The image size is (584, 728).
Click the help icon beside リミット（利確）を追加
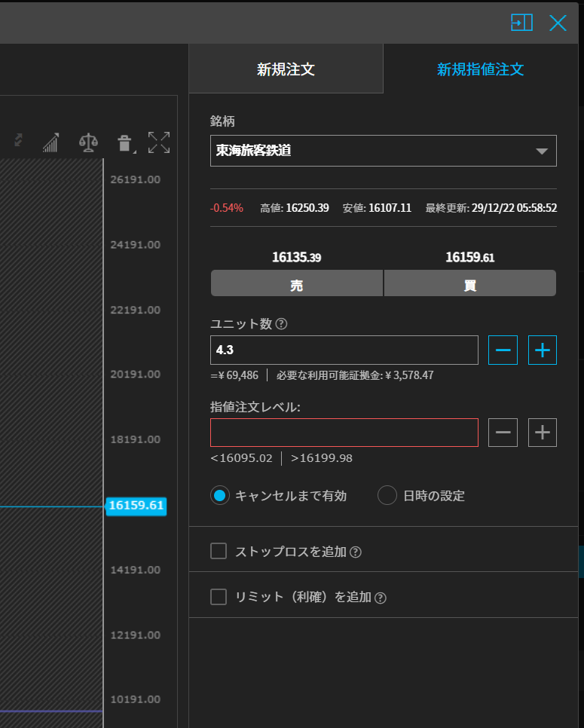[x=381, y=598]
